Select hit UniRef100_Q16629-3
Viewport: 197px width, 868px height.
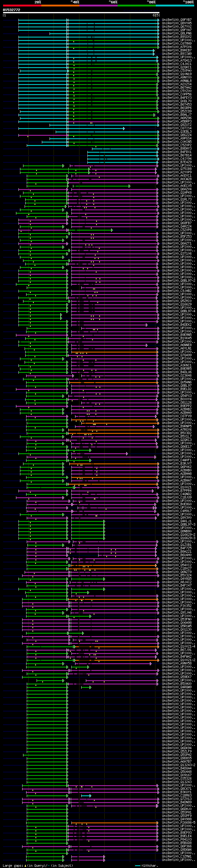[179, 538]
